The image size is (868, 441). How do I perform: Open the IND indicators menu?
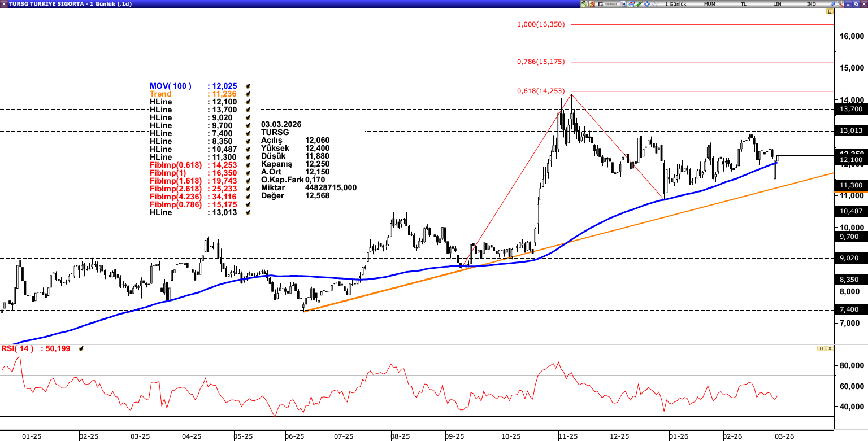coord(811,4)
